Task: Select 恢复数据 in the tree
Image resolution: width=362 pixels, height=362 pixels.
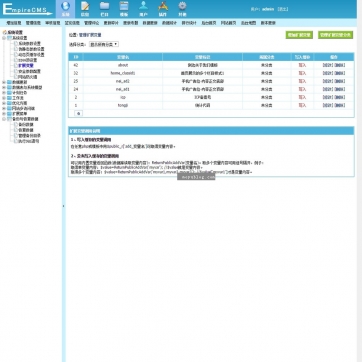Action: [x=26, y=130]
